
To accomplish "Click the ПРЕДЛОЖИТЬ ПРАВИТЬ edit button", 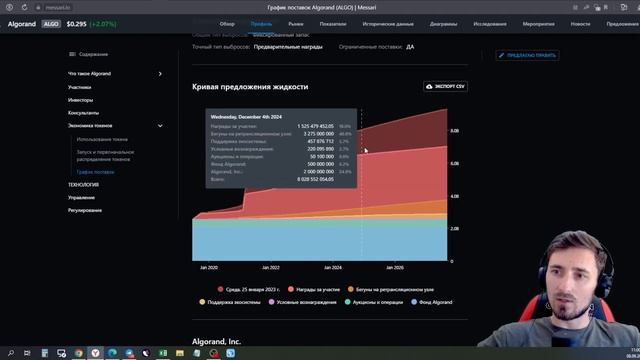I will (x=527, y=55).
